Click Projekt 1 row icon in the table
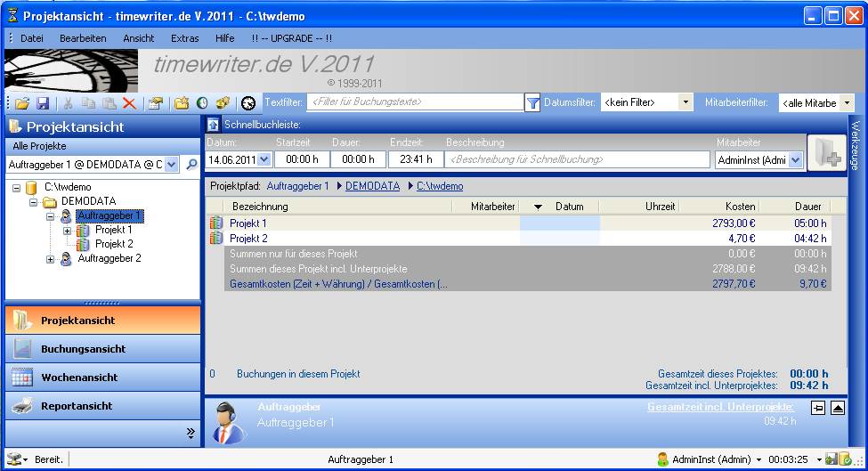868x471 pixels. (x=216, y=223)
